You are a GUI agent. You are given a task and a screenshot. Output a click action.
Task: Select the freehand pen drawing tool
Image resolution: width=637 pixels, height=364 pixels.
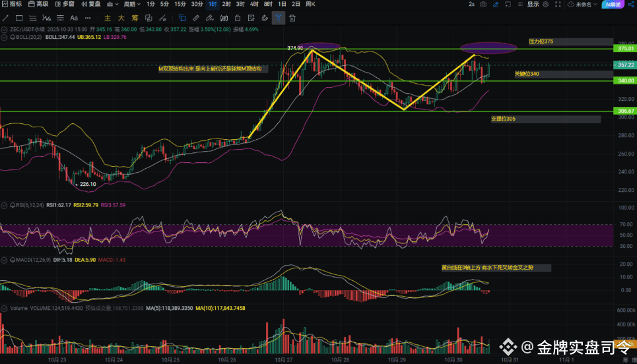tap(210, 18)
